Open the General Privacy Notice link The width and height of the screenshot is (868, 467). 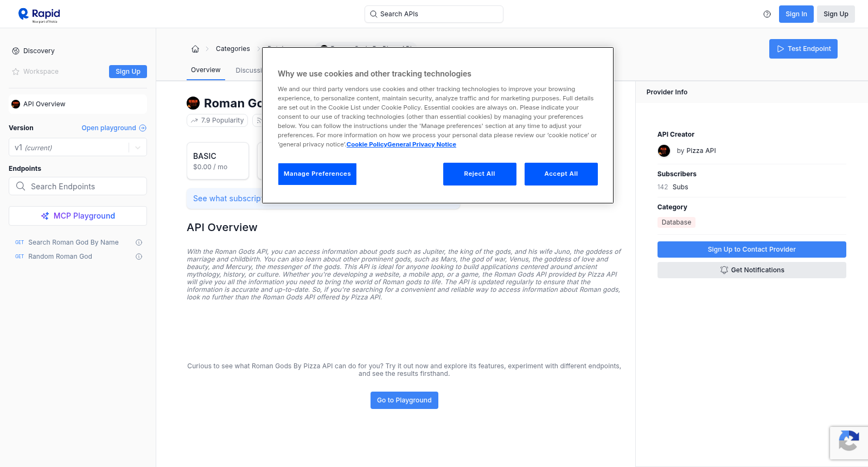[422, 144]
